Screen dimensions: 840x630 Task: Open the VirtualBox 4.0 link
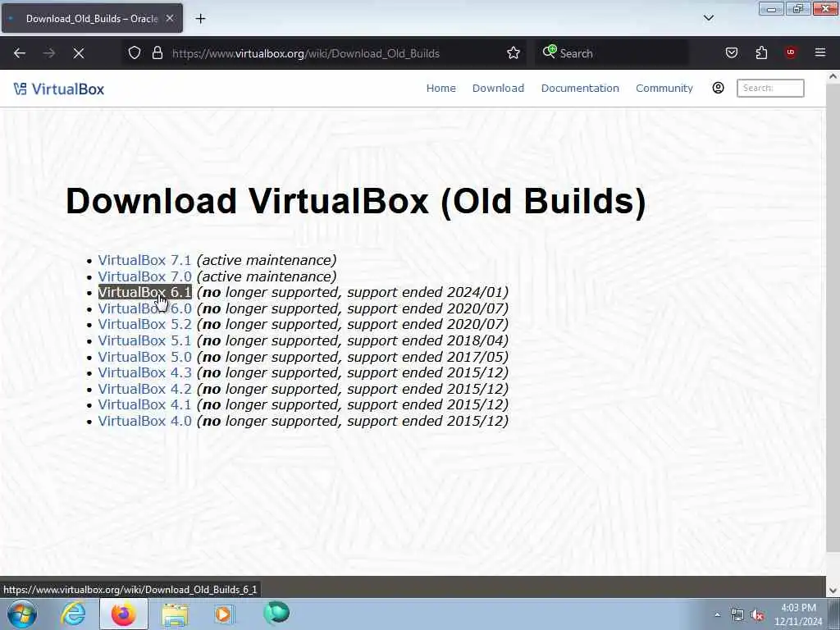(144, 421)
